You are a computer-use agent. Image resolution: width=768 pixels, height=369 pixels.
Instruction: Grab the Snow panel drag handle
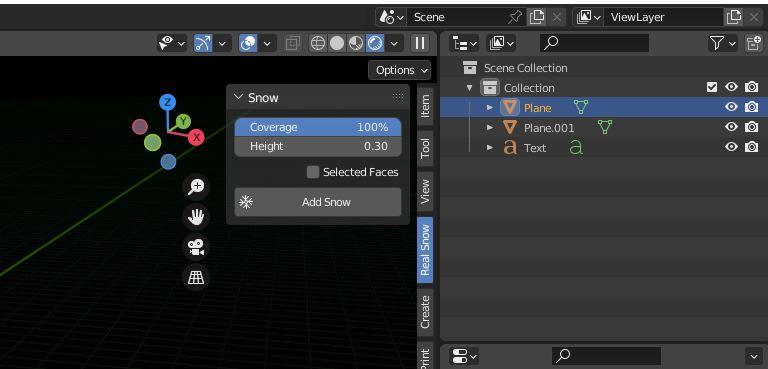pyautogui.click(x=398, y=97)
